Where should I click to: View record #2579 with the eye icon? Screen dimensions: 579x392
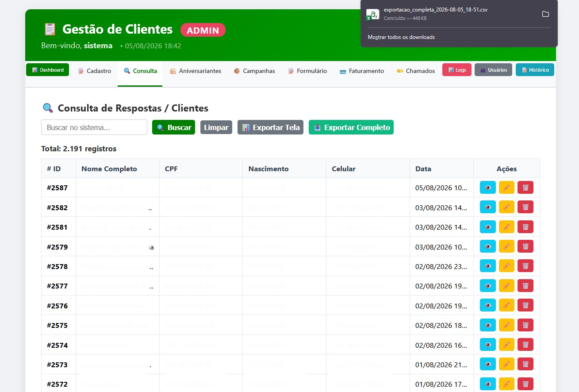click(x=488, y=246)
